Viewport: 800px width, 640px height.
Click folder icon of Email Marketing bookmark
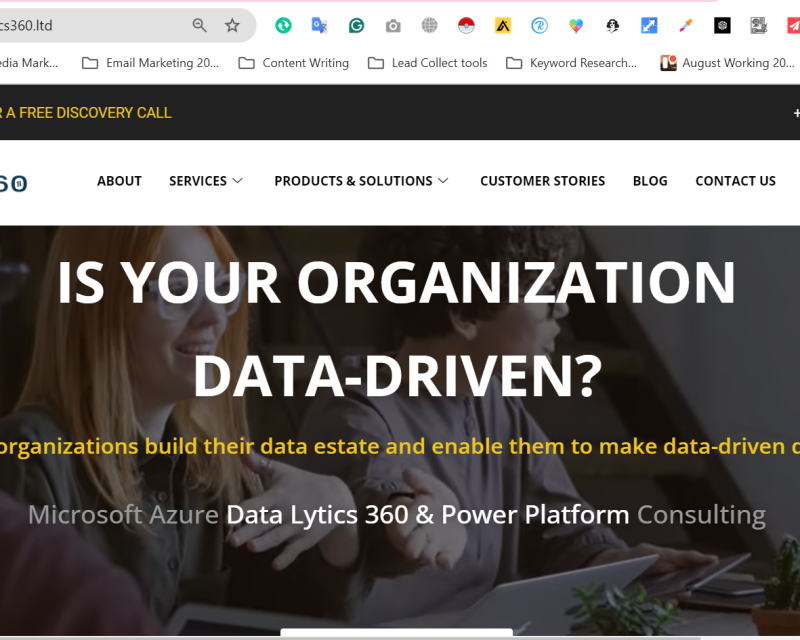click(90, 63)
